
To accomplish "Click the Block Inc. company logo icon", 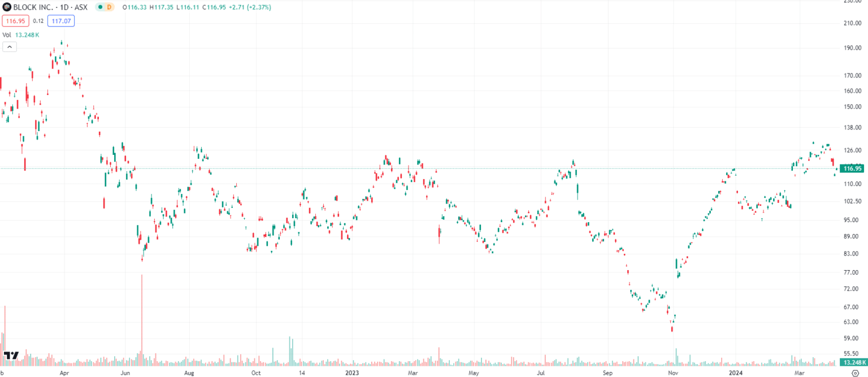I will [x=7, y=7].
